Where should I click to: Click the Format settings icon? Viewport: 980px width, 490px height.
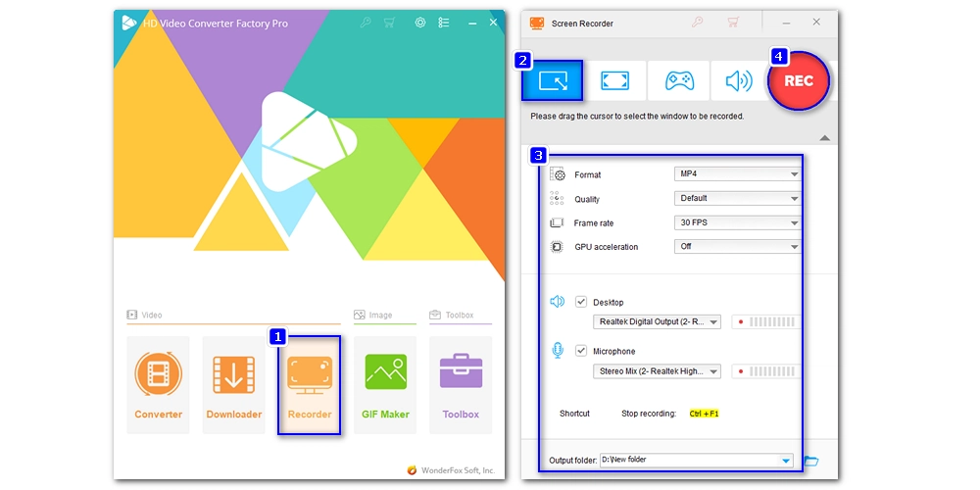click(557, 174)
